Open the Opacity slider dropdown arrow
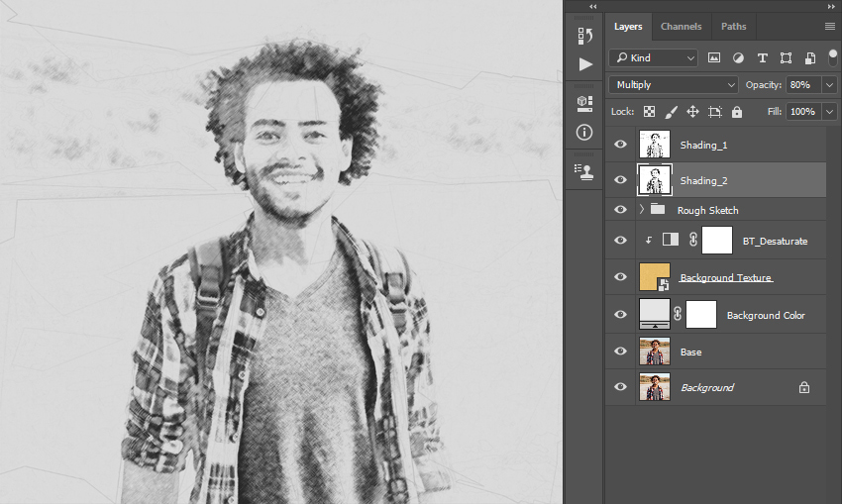This screenshot has height=504, width=842. tap(829, 85)
